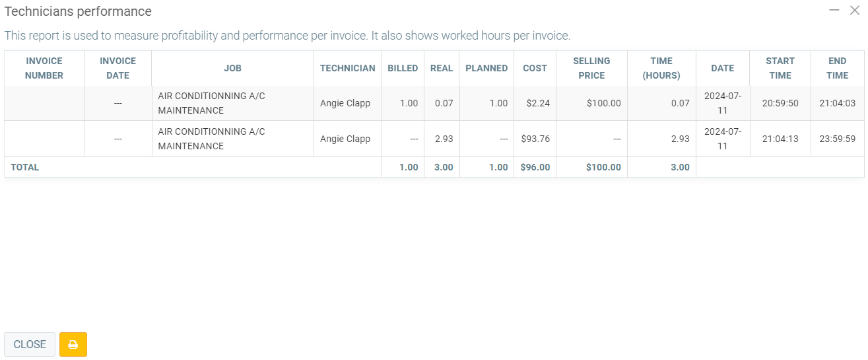Select the Selling Price column header
Screen dimensions: 868x360
click(x=591, y=68)
